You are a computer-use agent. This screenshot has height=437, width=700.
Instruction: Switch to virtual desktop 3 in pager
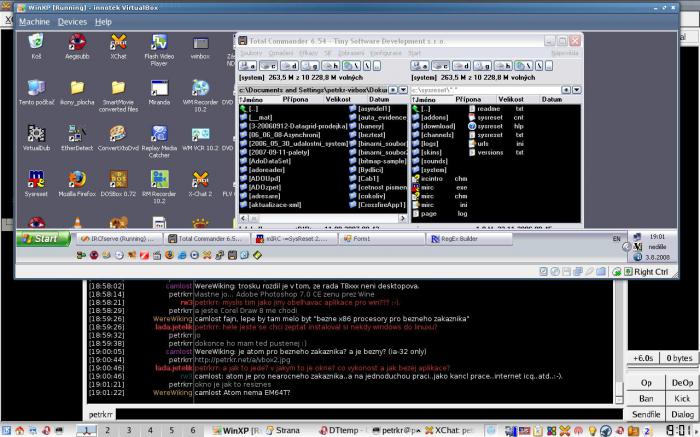[x=129, y=430]
